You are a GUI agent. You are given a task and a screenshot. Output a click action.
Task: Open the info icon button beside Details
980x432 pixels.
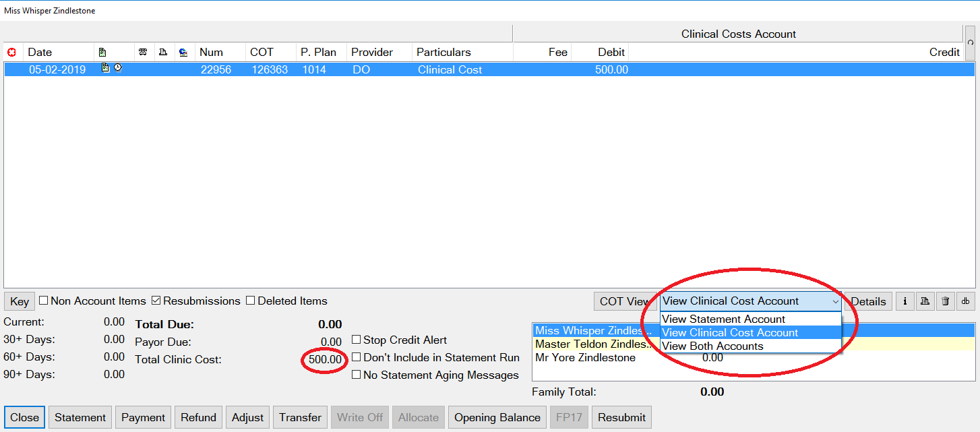[905, 301]
